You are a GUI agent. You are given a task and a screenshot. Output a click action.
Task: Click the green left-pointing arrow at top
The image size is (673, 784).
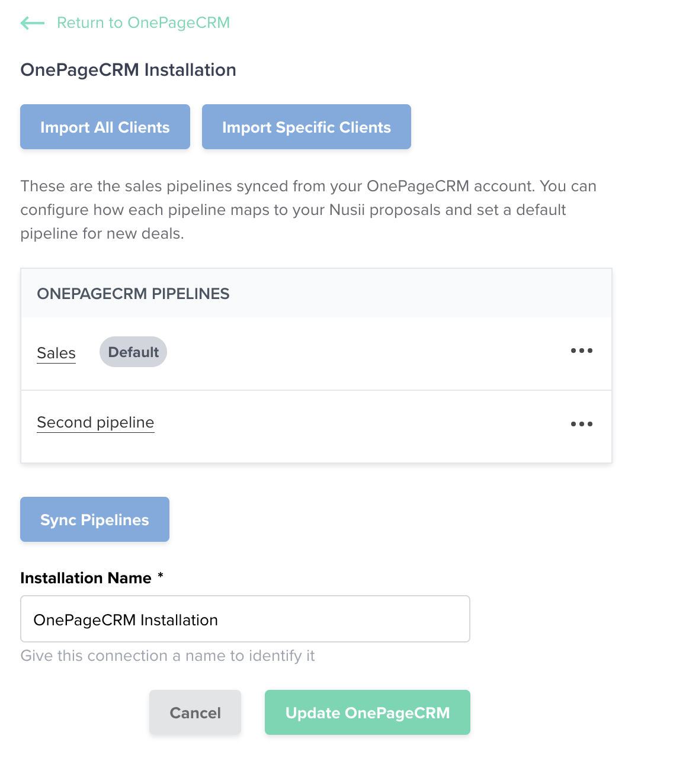tap(32, 23)
